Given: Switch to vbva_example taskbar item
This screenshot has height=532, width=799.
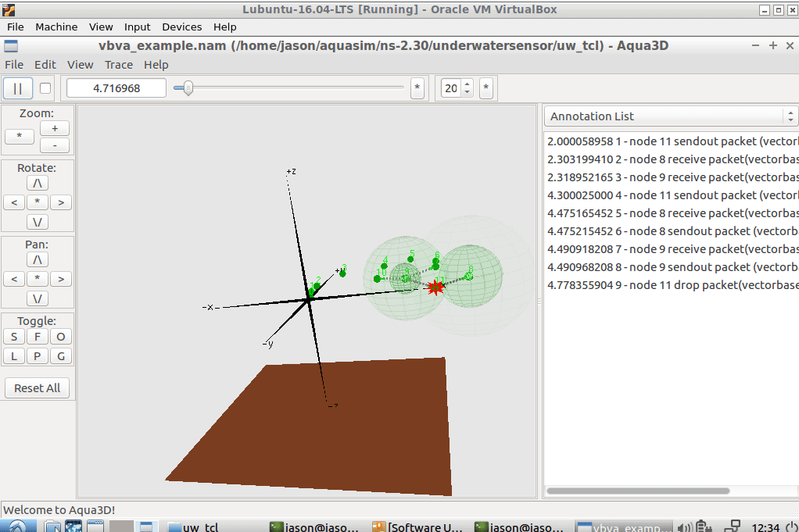Looking at the screenshot, I should 623,527.
